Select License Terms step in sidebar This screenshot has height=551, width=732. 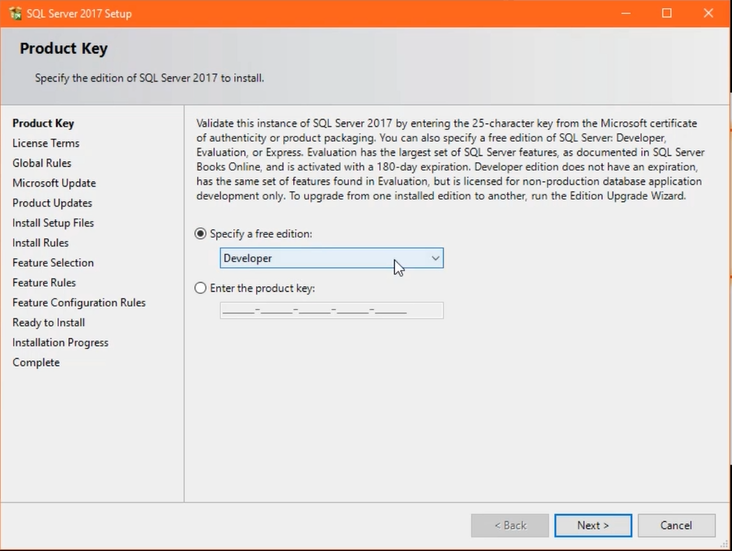(x=46, y=143)
